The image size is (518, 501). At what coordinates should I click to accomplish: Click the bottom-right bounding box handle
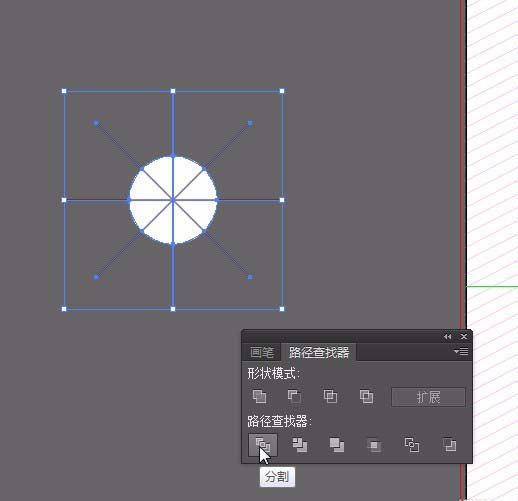282,309
